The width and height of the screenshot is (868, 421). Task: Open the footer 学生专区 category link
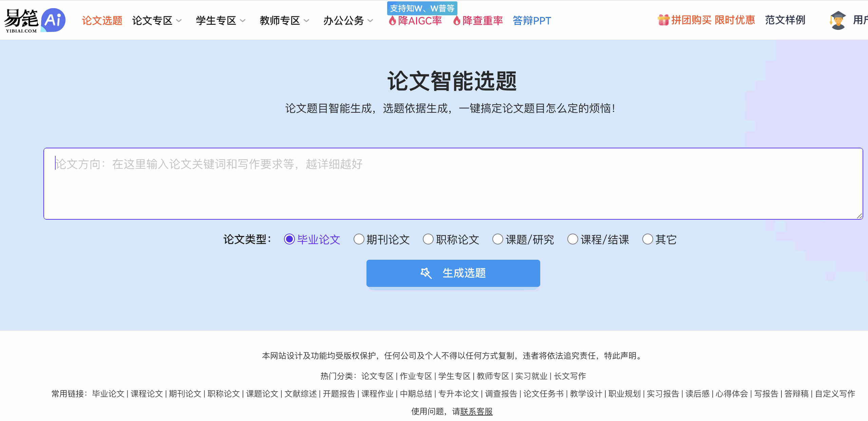coord(454,376)
